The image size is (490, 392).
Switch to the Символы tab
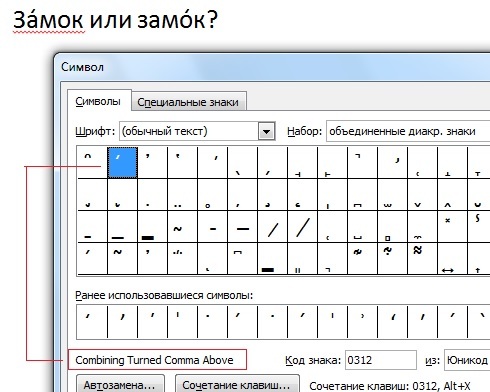[x=98, y=101]
